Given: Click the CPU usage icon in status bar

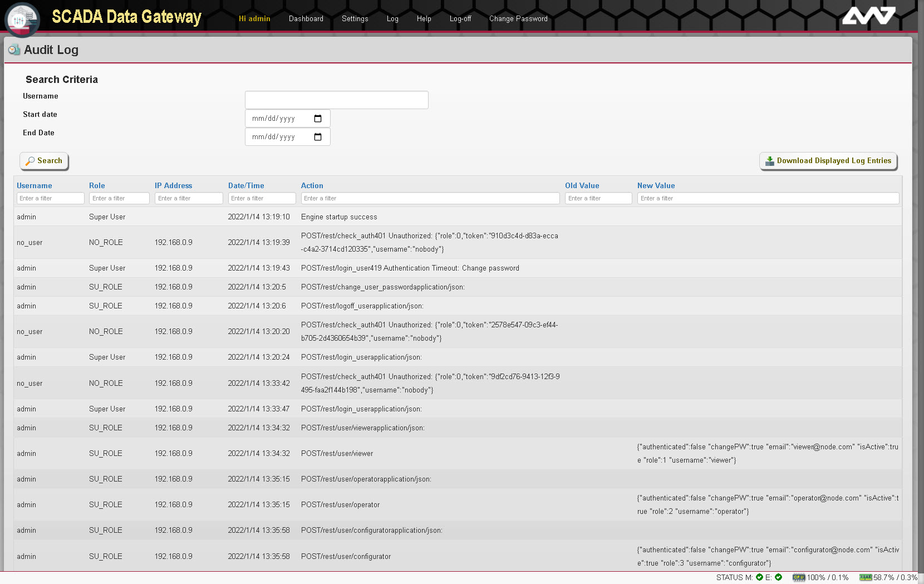Looking at the screenshot, I should point(799,577).
